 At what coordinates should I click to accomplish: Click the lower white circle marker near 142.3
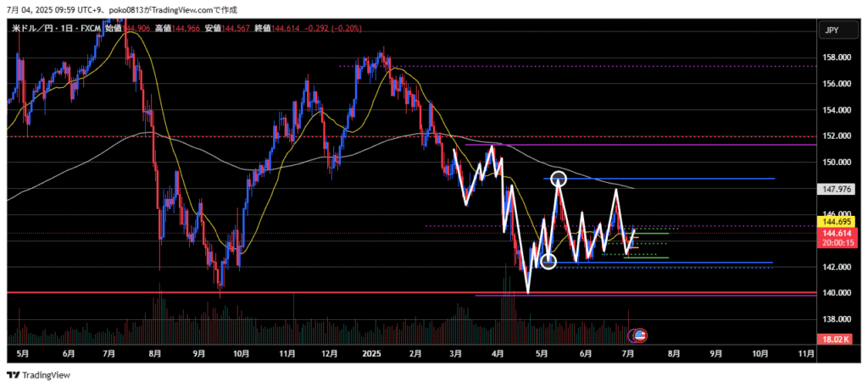tap(548, 262)
